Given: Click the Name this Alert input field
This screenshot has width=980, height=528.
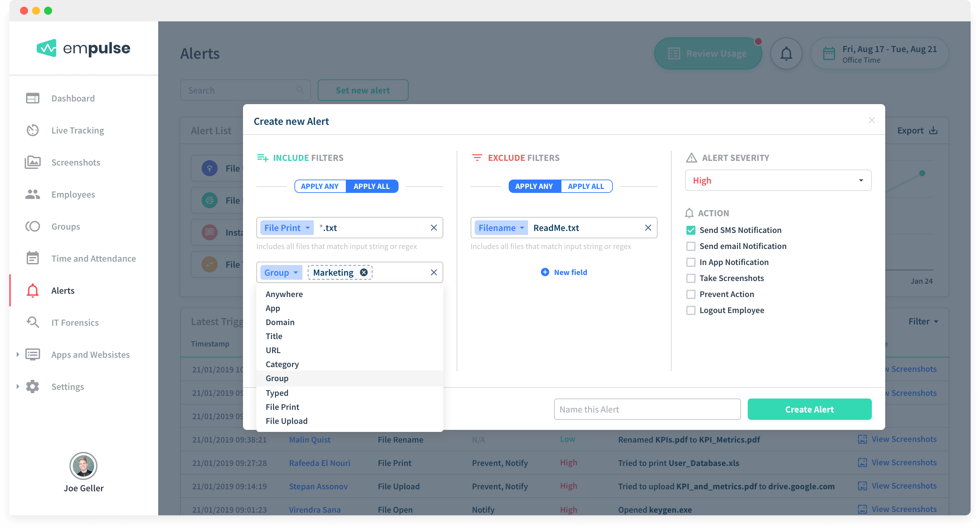Looking at the screenshot, I should click(x=647, y=409).
